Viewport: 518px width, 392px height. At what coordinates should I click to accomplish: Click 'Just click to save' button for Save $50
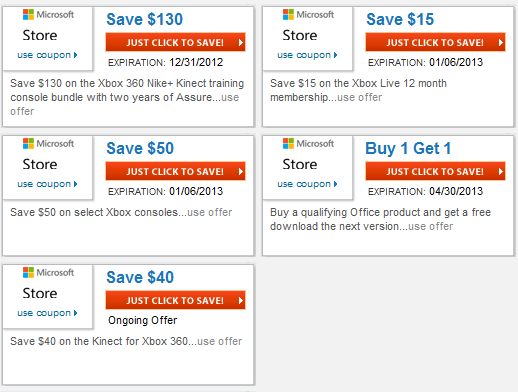175,171
